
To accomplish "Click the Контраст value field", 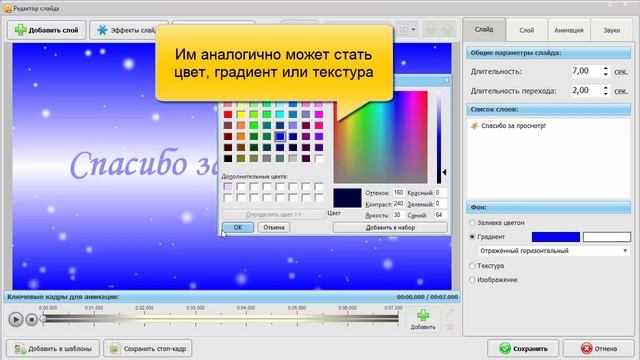I will point(398,203).
